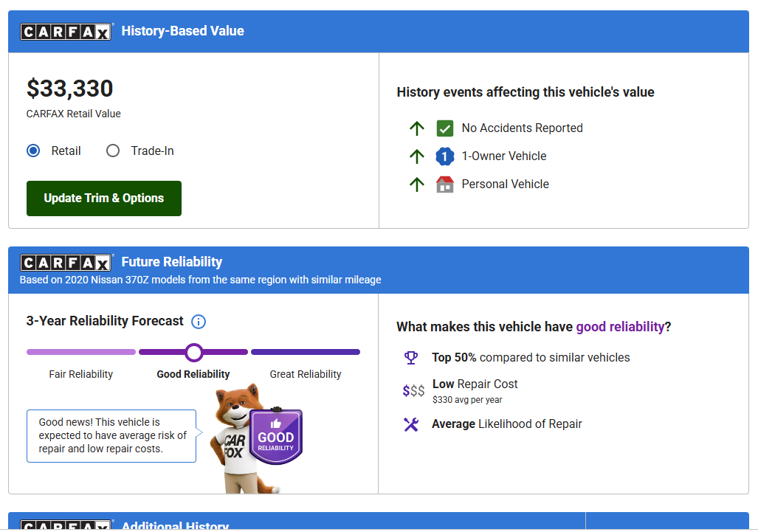Click the blue 1-Owner badge icon
758x532 pixels.
click(x=445, y=156)
